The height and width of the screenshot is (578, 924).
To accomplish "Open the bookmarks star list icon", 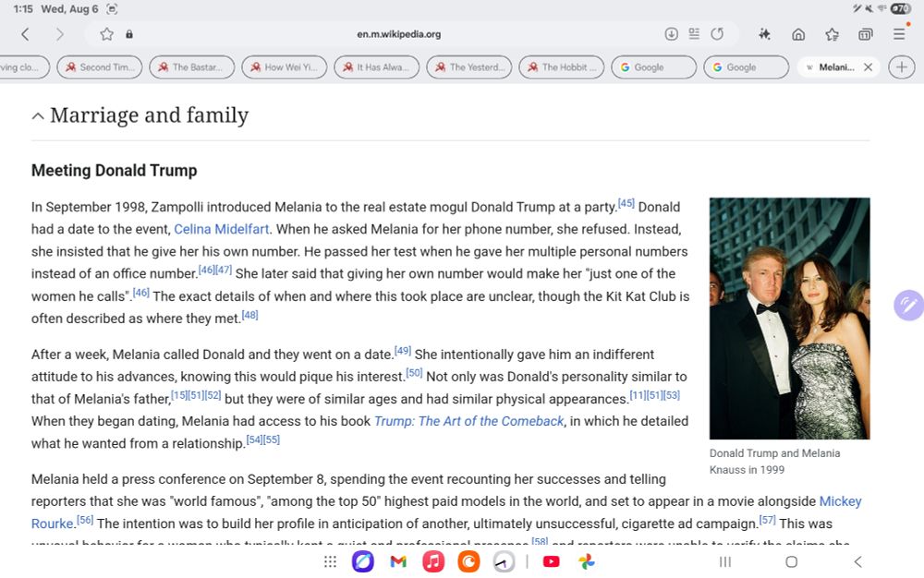I will [832, 35].
